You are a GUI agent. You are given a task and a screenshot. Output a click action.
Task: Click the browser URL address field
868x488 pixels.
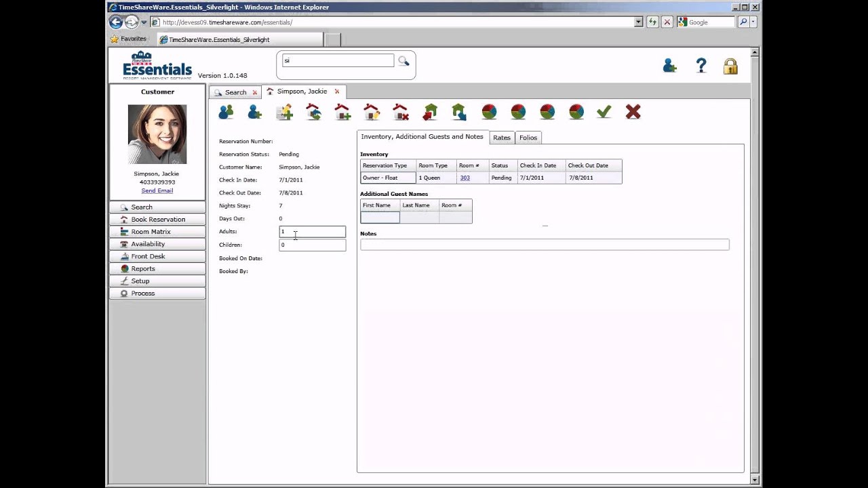(398, 22)
